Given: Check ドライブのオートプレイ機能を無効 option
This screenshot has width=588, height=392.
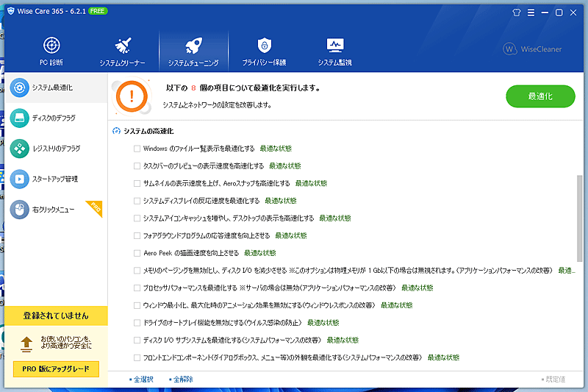Looking at the screenshot, I should [x=137, y=323].
